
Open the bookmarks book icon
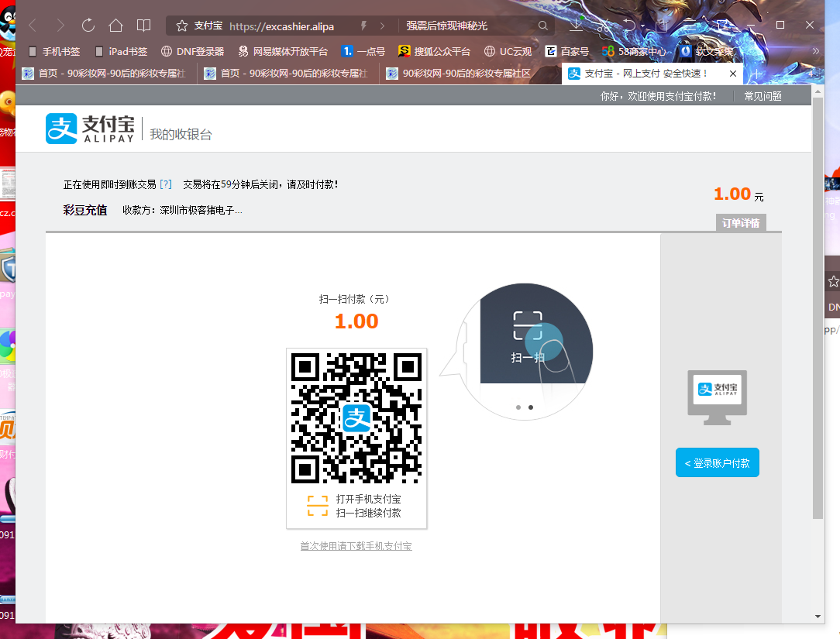(143, 26)
